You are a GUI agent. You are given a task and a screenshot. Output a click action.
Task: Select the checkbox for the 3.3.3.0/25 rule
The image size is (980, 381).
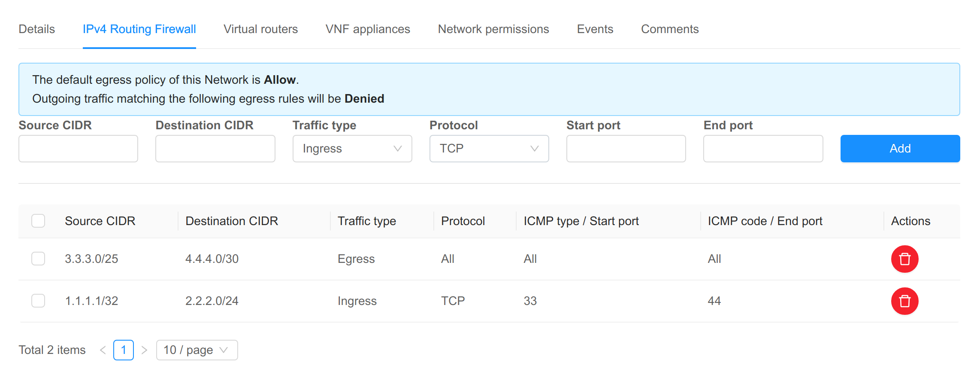coord(38,259)
